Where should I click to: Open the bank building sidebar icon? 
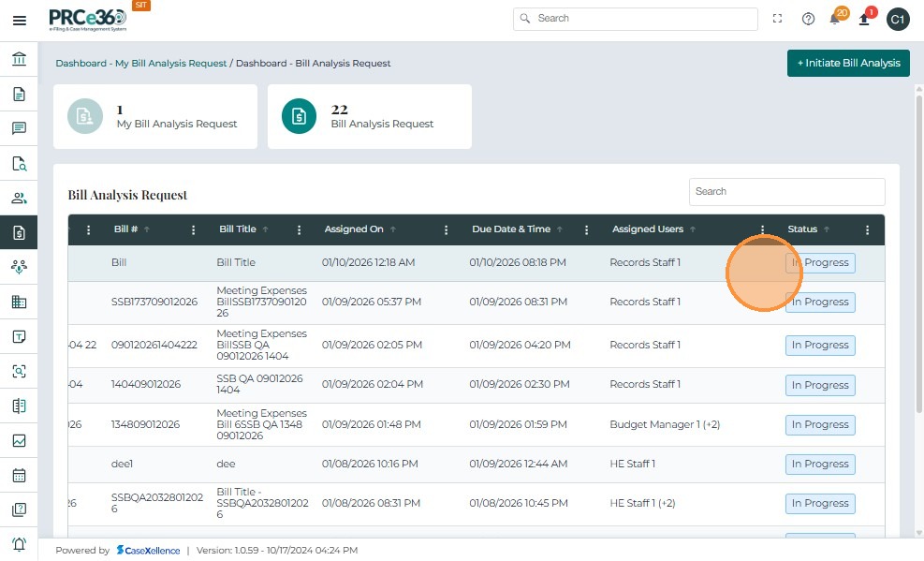pos(19,59)
